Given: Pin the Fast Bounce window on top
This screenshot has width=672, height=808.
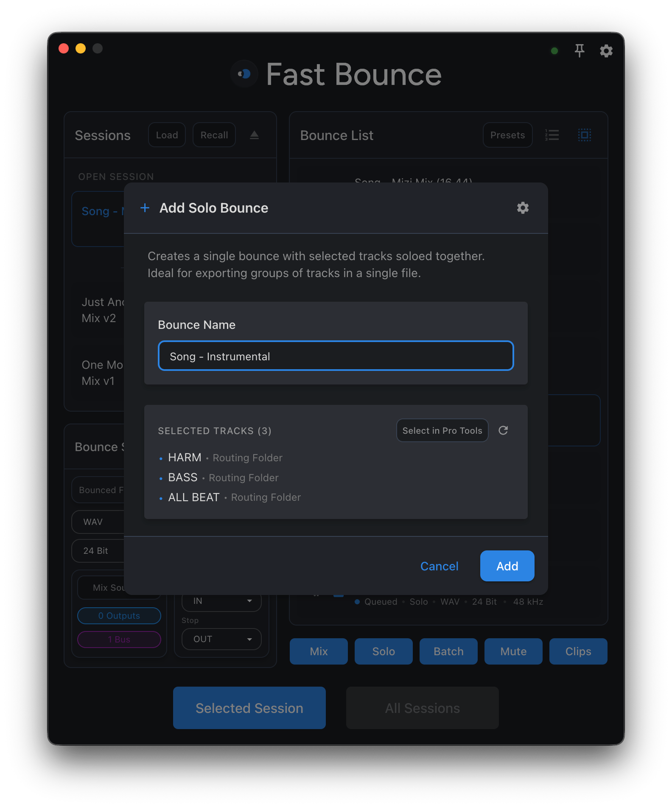Looking at the screenshot, I should coord(580,50).
